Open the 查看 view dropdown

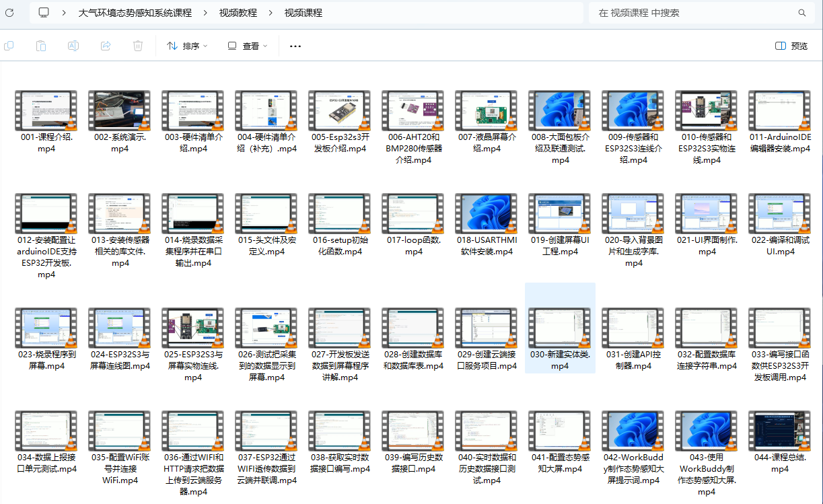247,46
